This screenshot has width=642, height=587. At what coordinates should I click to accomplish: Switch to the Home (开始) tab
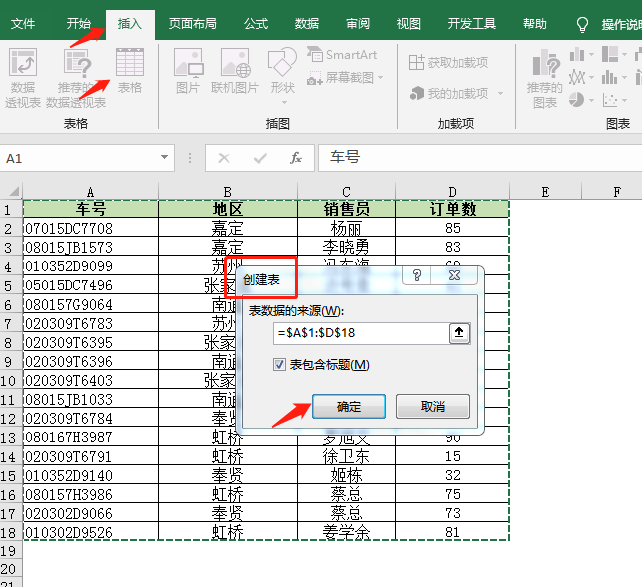click(79, 24)
